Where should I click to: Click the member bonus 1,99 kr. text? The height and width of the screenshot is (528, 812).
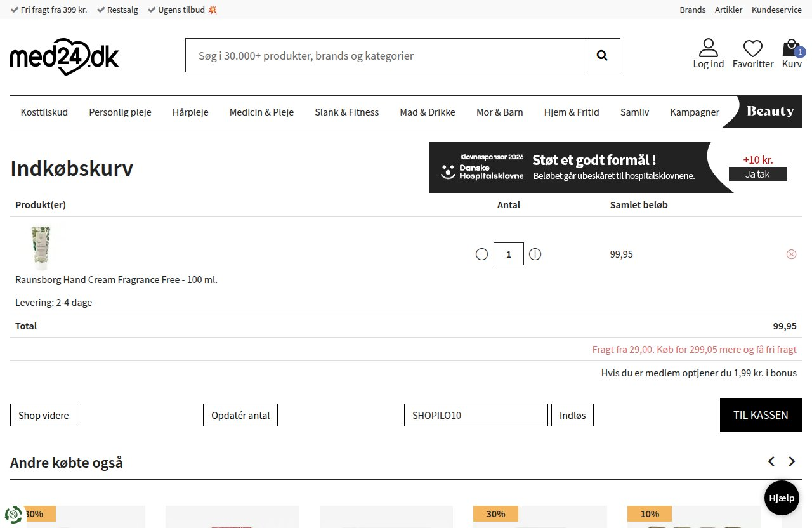point(699,373)
